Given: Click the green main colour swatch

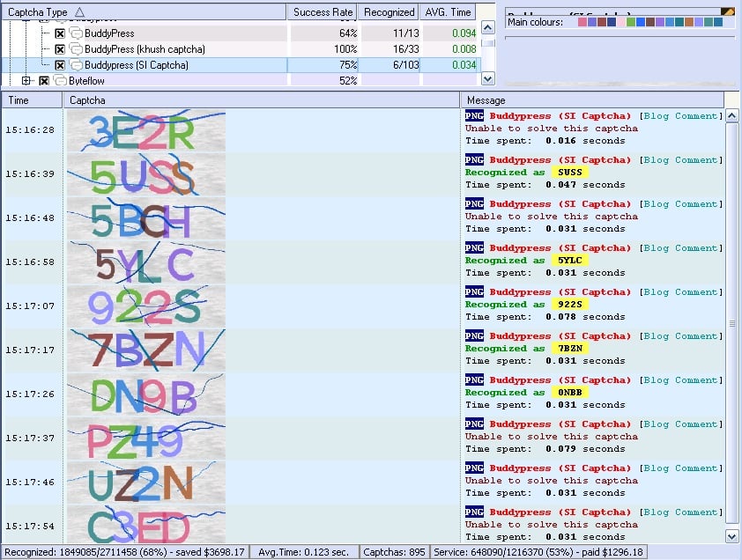Looking at the screenshot, I should (631, 22).
